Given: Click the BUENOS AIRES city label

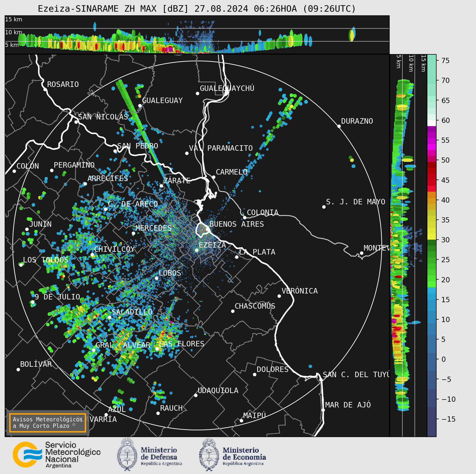Looking at the screenshot, I should (x=237, y=224).
